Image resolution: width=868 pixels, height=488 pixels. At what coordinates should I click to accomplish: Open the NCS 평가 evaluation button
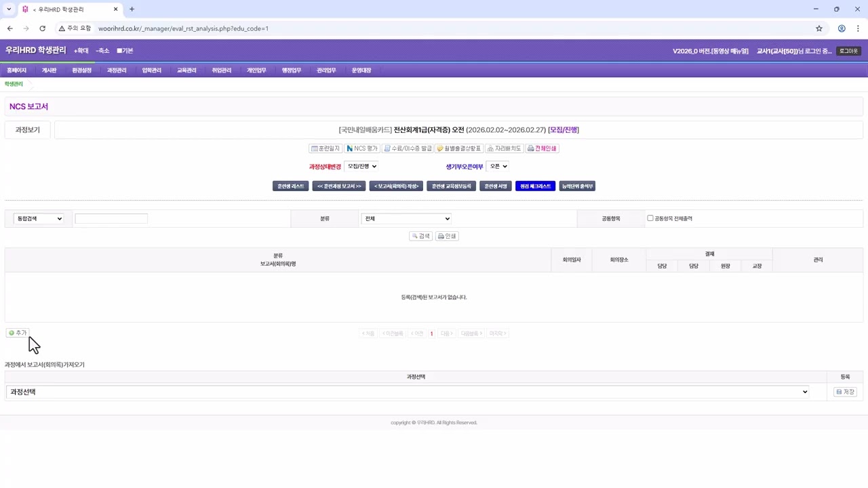point(362,148)
